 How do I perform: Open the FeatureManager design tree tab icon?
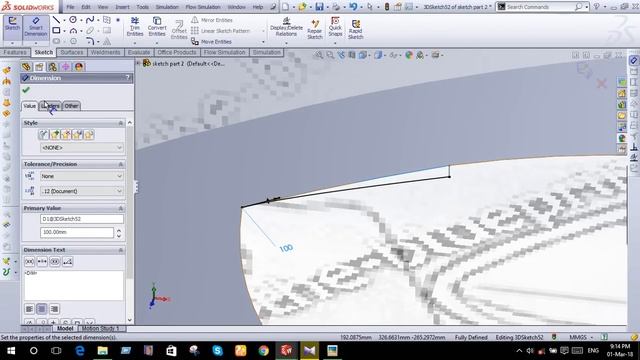click(27, 67)
